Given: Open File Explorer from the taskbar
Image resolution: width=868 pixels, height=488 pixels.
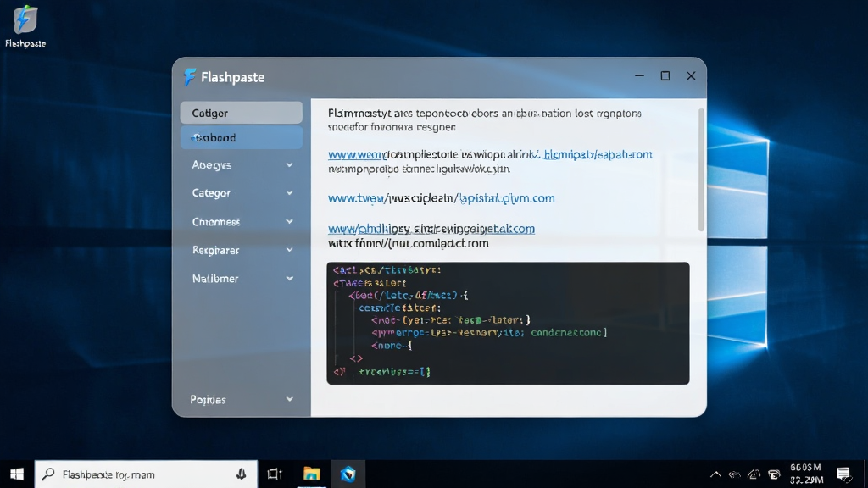Looking at the screenshot, I should pyautogui.click(x=312, y=474).
